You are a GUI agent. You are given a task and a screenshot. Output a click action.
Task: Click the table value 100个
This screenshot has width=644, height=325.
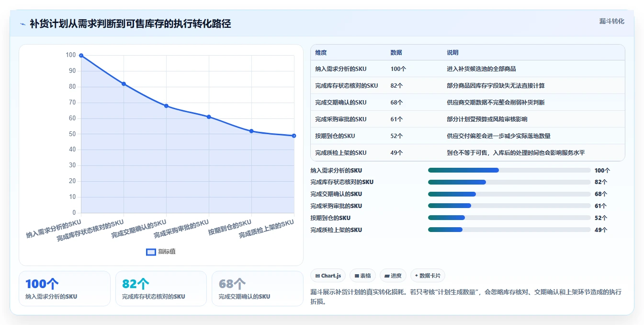pos(398,69)
